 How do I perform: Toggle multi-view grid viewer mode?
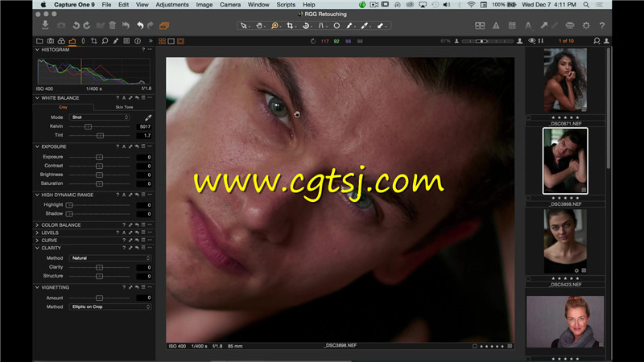pyautogui.click(x=163, y=41)
